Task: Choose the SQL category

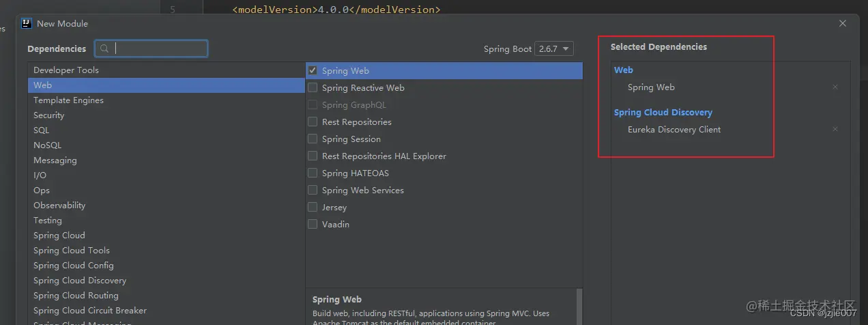Action: click(167, 130)
